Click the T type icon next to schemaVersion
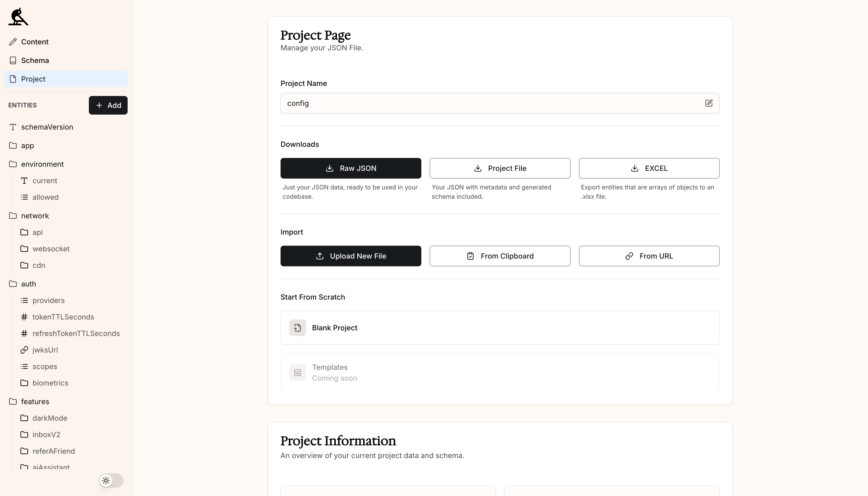The width and height of the screenshot is (868, 496). tap(13, 127)
